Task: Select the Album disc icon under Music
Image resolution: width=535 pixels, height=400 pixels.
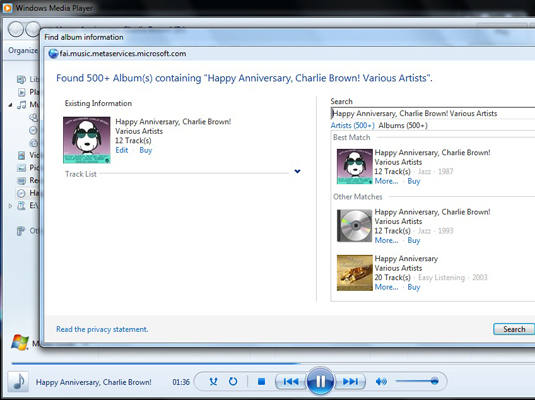Action: [33, 130]
